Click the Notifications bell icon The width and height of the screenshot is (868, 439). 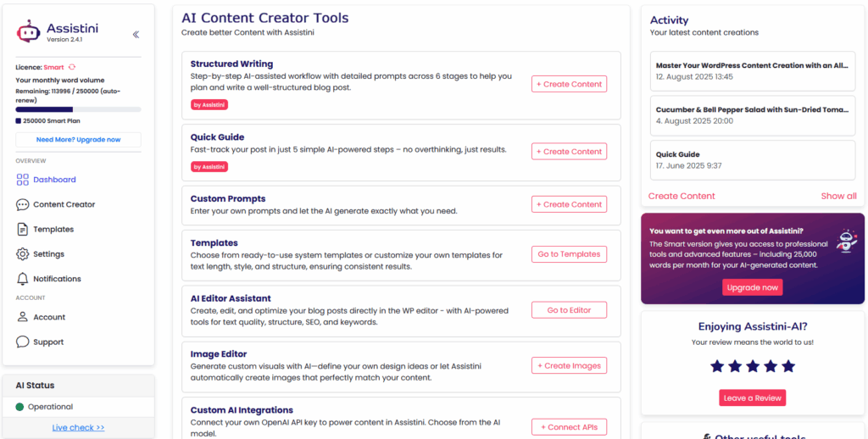pyautogui.click(x=23, y=279)
